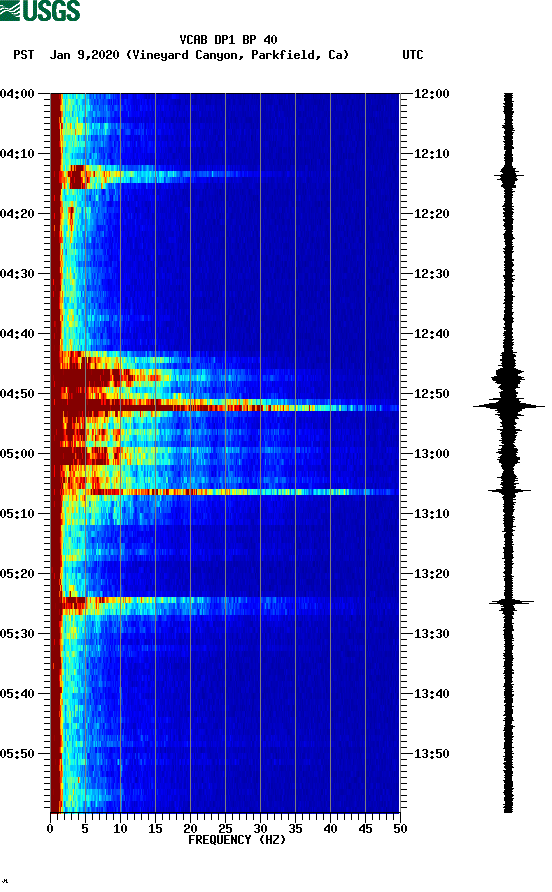Click the waveform burst near 12:14 UTC
Screen dimensions: 552x892
(x=509, y=176)
